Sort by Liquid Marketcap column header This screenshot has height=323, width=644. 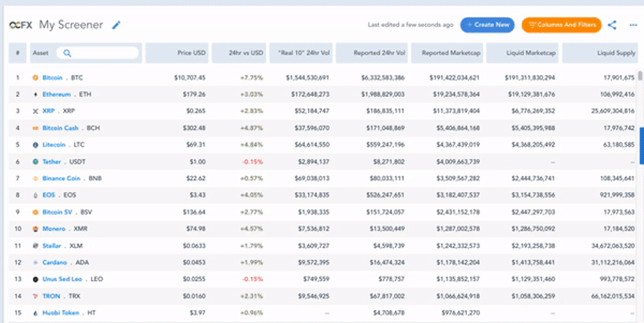(x=522, y=53)
